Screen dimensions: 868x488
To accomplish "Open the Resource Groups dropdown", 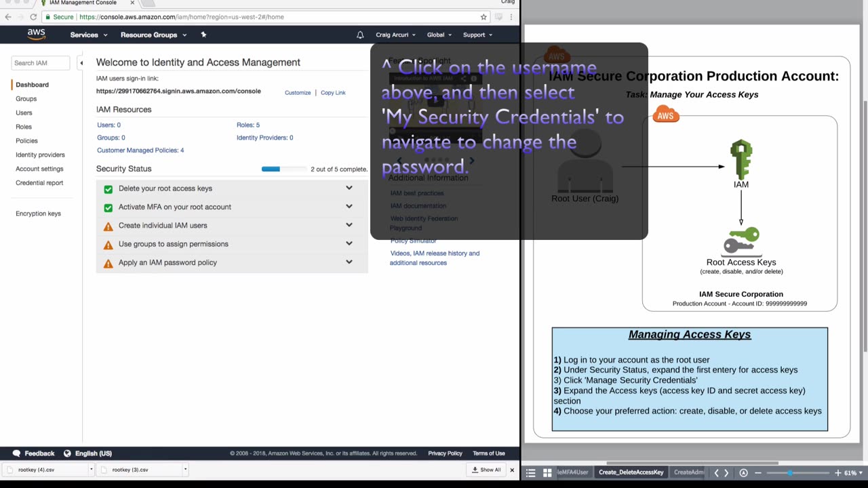I will coord(153,35).
